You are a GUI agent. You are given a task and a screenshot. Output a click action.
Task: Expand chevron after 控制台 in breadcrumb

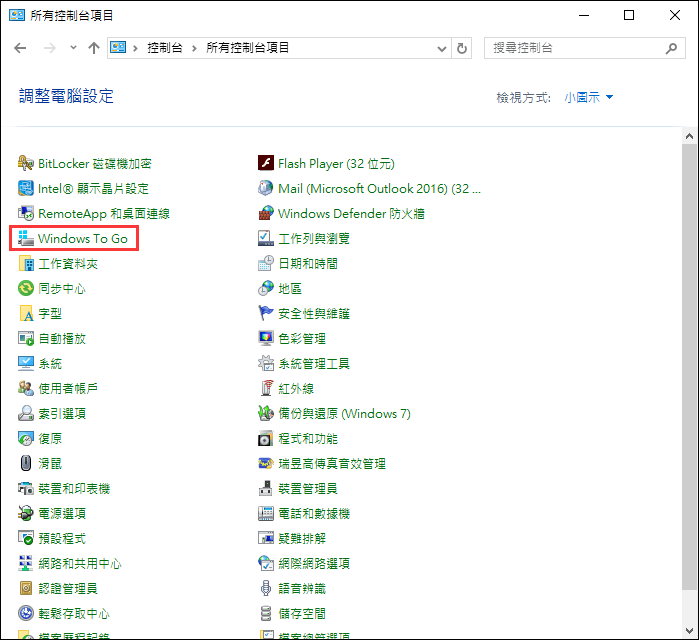click(194, 48)
